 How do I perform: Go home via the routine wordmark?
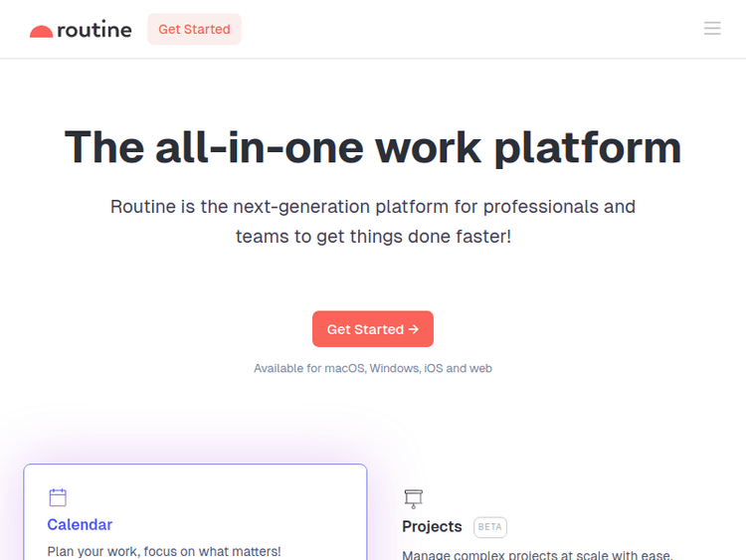(x=94, y=30)
